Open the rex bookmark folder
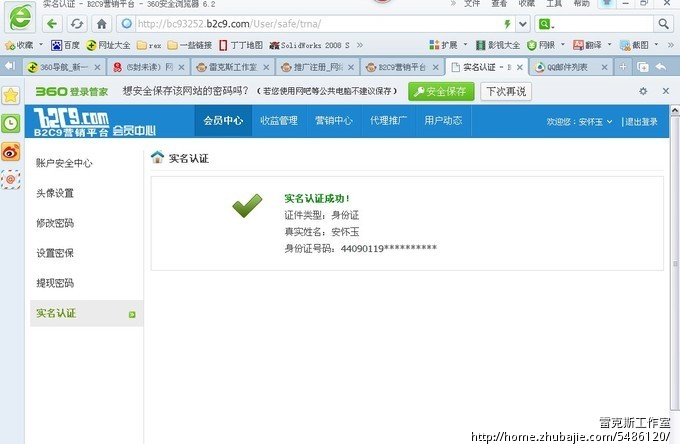 click(149, 45)
